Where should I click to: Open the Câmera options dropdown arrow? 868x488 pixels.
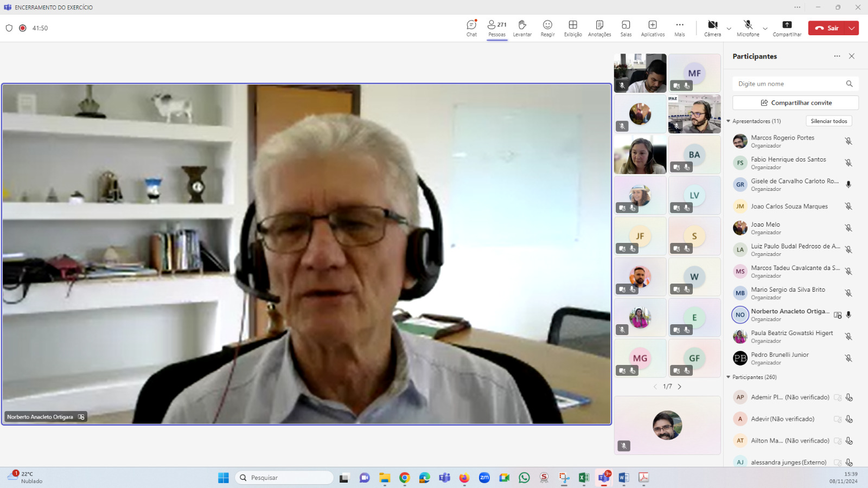729,28
